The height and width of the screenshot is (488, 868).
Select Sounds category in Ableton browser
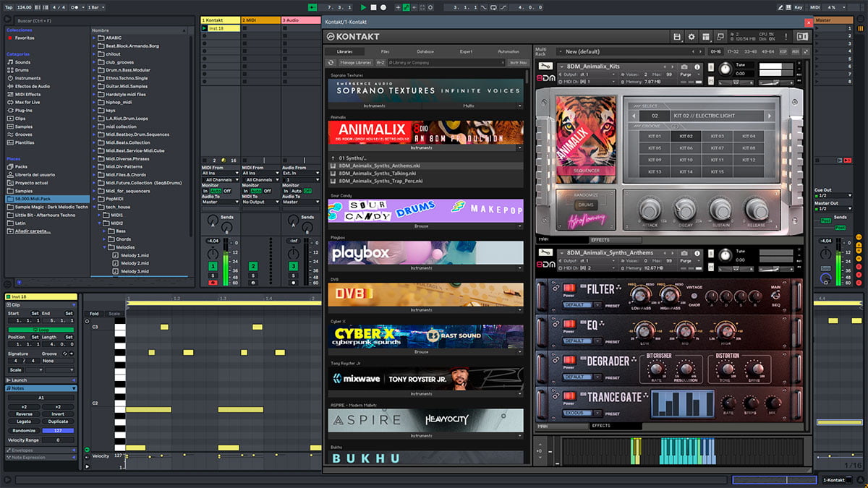pyautogui.click(x=22, y=62)
